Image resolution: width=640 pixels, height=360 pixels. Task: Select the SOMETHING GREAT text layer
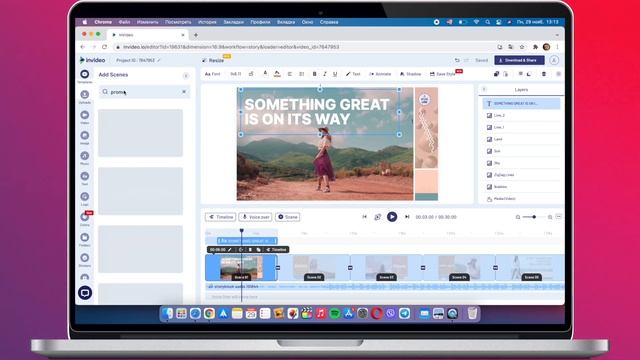pos(521,104)
